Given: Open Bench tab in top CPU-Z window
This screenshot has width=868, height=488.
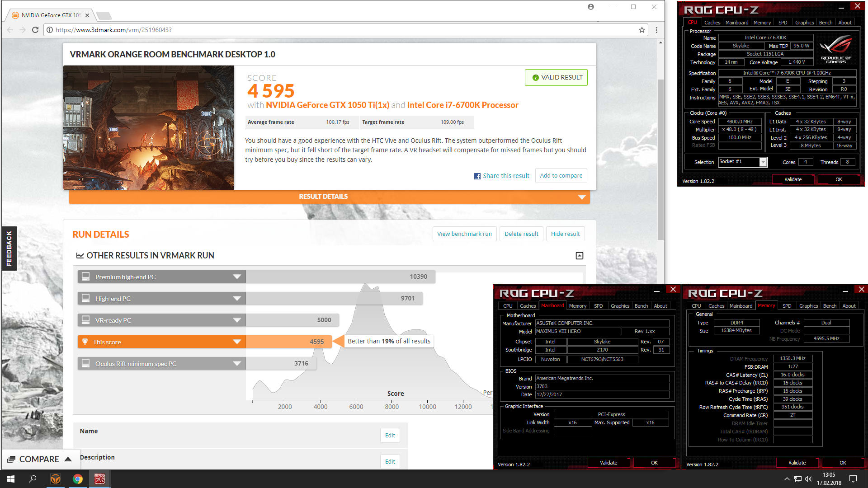Looking at the screenshot, I should [x=826, y=23].
